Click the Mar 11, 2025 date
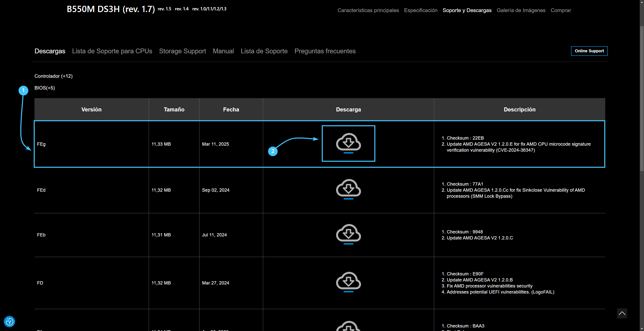Viewport: 644px width, 331px height. click(215, 144)
